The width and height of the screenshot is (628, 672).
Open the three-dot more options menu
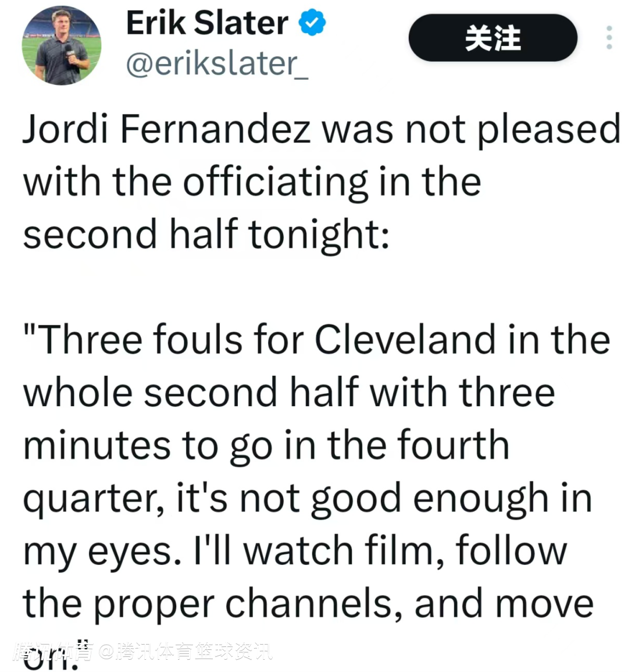[x=609, y=38]
